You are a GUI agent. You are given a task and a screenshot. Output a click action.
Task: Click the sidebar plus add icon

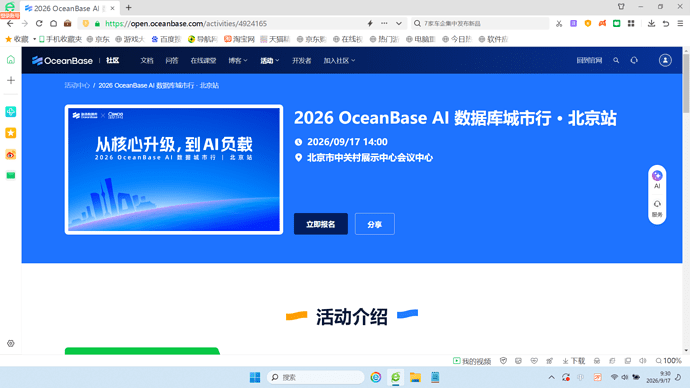[x=11, y=81]
